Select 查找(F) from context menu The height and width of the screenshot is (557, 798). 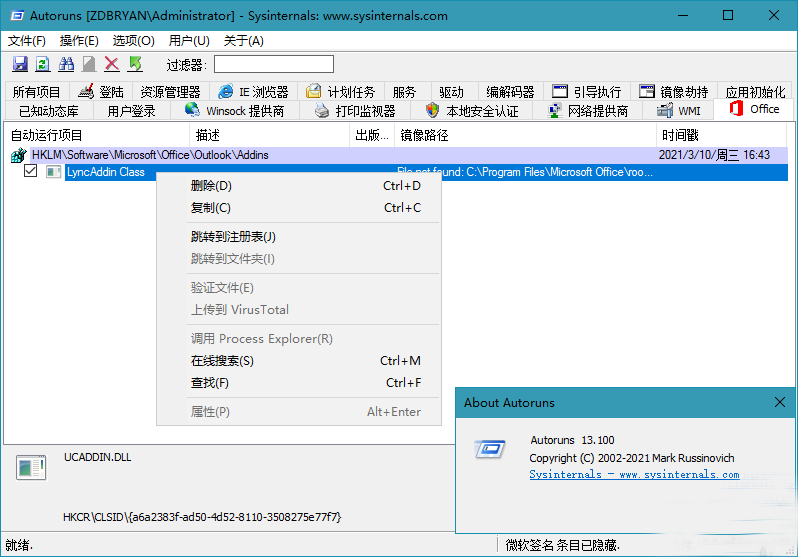tap(299, 383)
